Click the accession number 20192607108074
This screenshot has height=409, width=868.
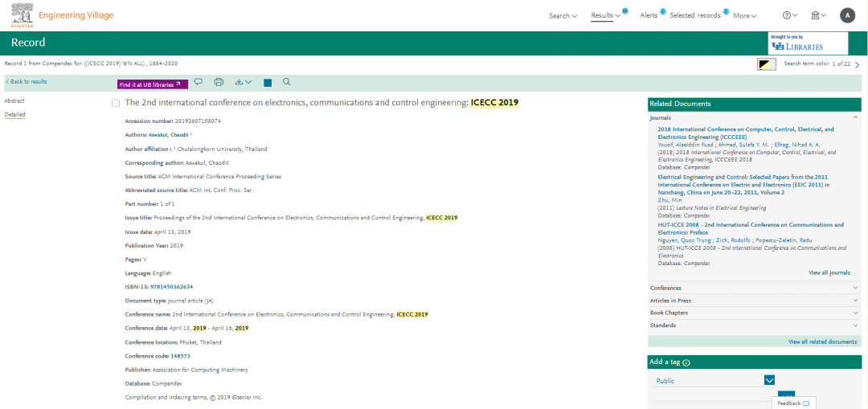point(198,121)
